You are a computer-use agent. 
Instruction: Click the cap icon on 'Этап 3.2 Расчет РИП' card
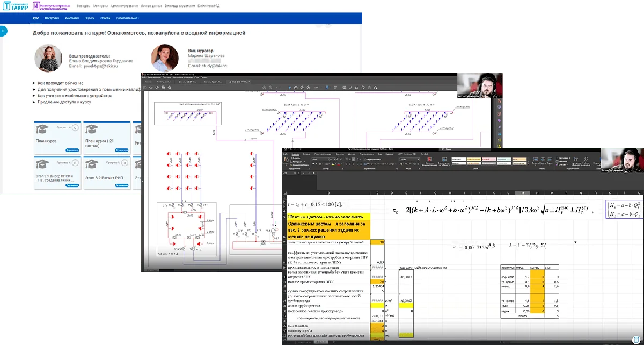(x=92, y=163)
